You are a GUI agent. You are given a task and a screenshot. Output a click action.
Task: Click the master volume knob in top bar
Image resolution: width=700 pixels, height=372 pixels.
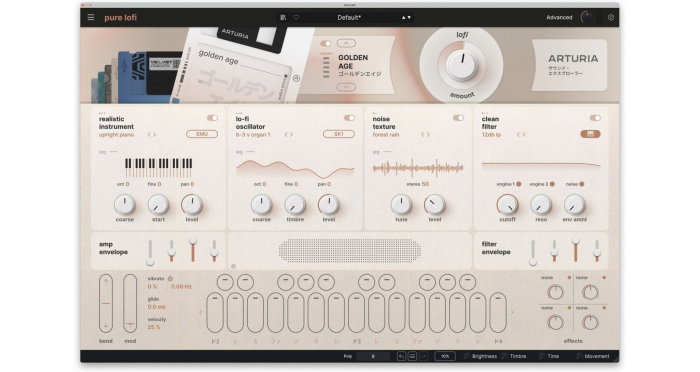(588, 17)
